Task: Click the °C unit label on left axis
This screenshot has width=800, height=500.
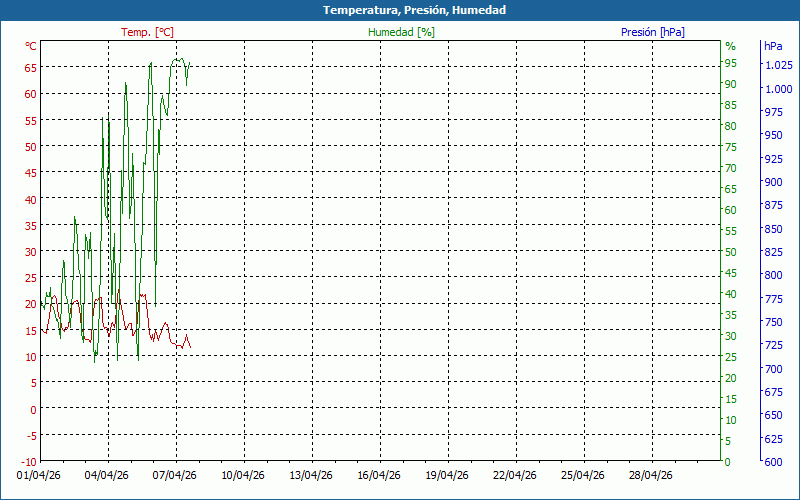Action: tap(31, 46)
